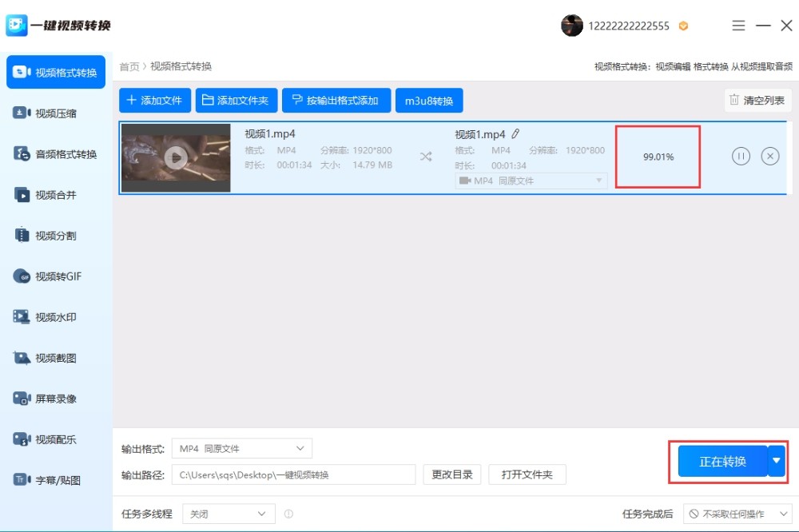Toggle the dropdown arrow beside 正在转换 button
799x532 pixels.
pyautogui.click(x=776, y=461)
